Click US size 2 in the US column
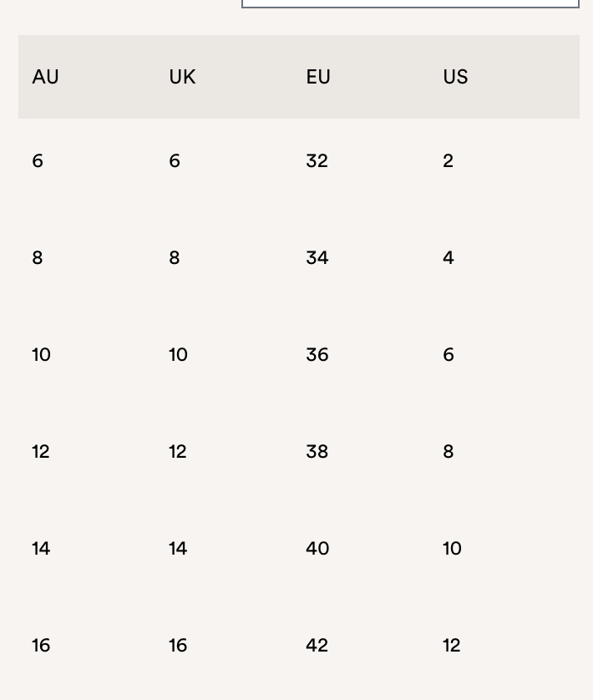 point(449,161)
